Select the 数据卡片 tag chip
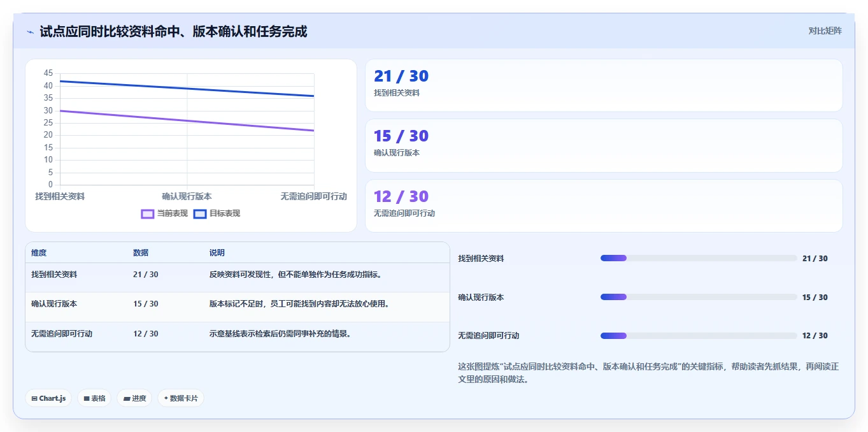The width and height of the screenshot is (868, 432). (x=181, y=398)
